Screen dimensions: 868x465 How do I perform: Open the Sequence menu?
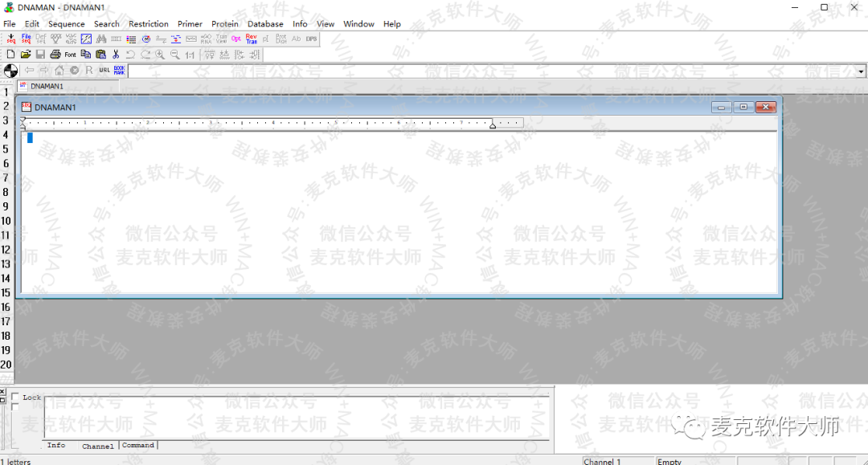67,24
